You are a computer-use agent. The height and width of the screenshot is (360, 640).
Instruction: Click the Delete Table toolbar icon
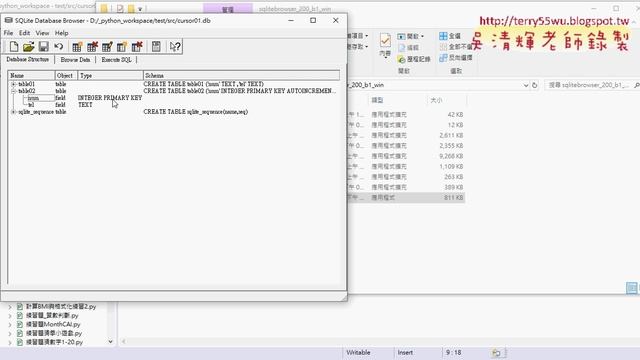coord(92,47)
